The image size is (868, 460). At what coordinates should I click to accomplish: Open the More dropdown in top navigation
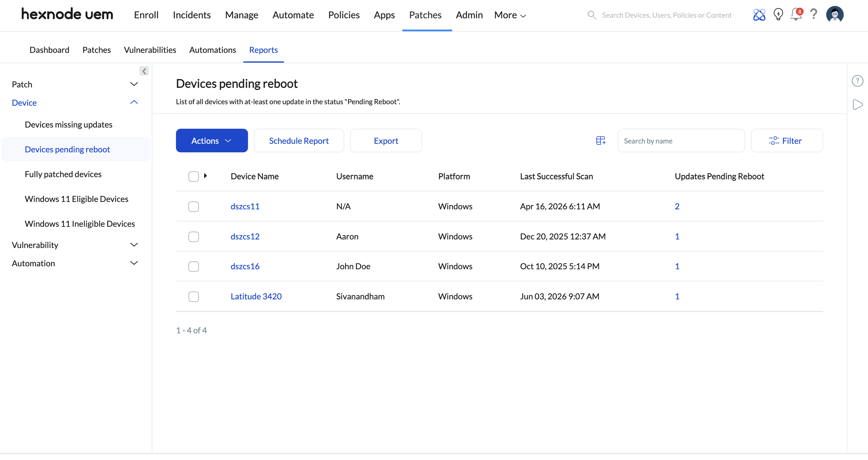coord(510,15)
